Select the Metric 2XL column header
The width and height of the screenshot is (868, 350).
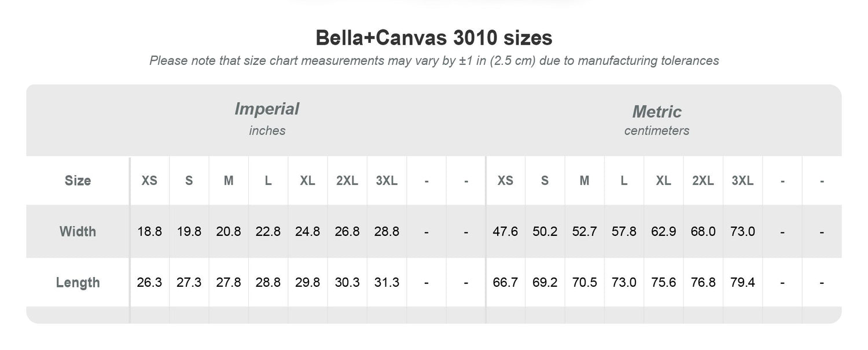[703, 180]
